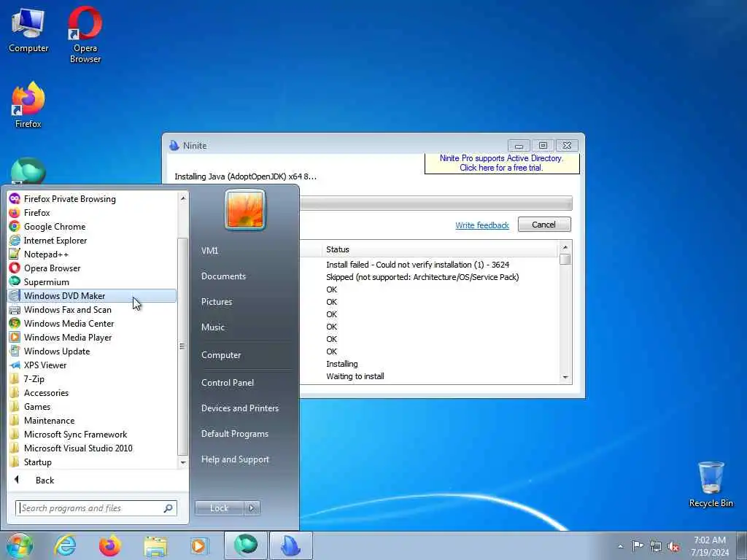Open Internet Explorer from the taskbar
This screenshot has height=560, width=747.
(65, 545)
